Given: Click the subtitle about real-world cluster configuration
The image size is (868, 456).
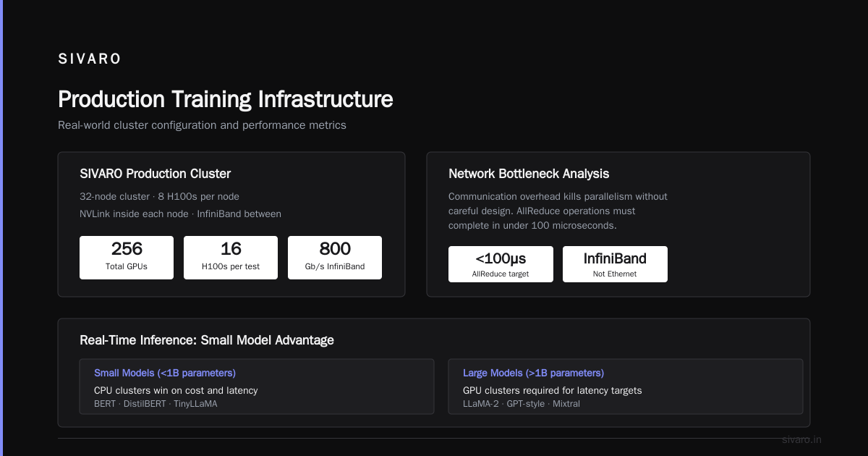Looking at the screenshot, I should [x=202, y=125].
